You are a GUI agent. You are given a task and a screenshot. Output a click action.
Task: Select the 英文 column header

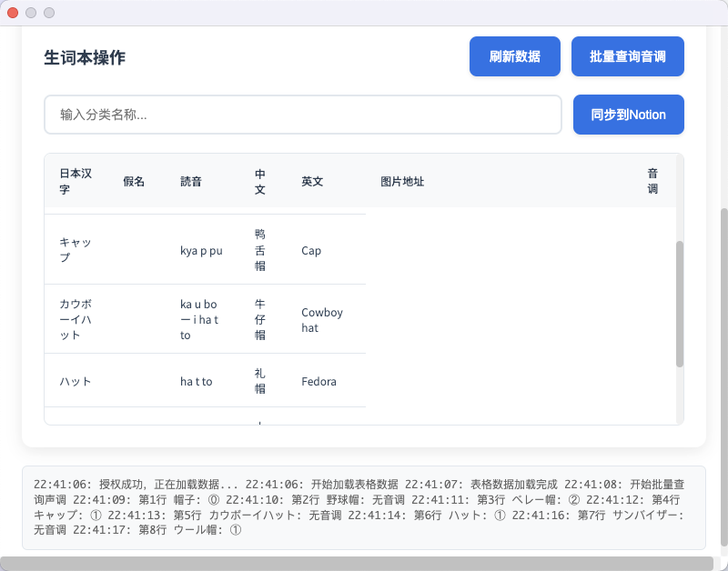(x=312, y=181)
